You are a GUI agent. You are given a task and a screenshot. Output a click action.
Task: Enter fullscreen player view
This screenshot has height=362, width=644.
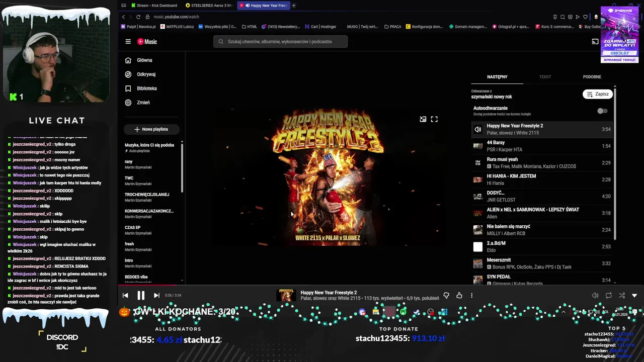(434, 119)
